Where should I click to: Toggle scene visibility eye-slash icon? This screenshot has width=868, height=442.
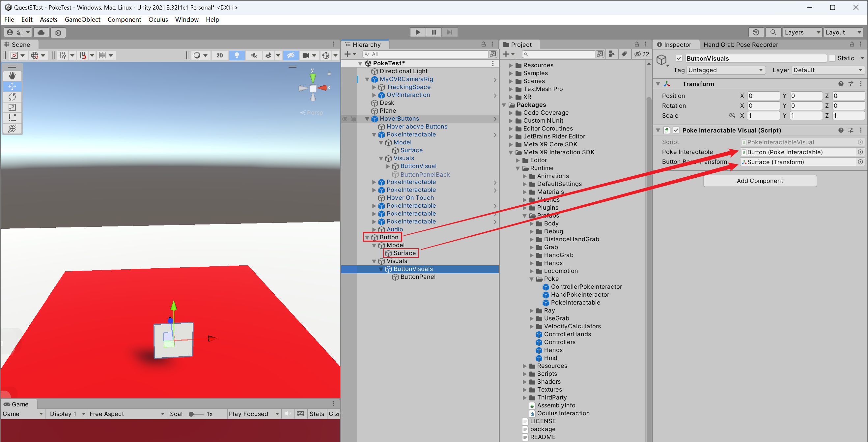pos(291,55)
